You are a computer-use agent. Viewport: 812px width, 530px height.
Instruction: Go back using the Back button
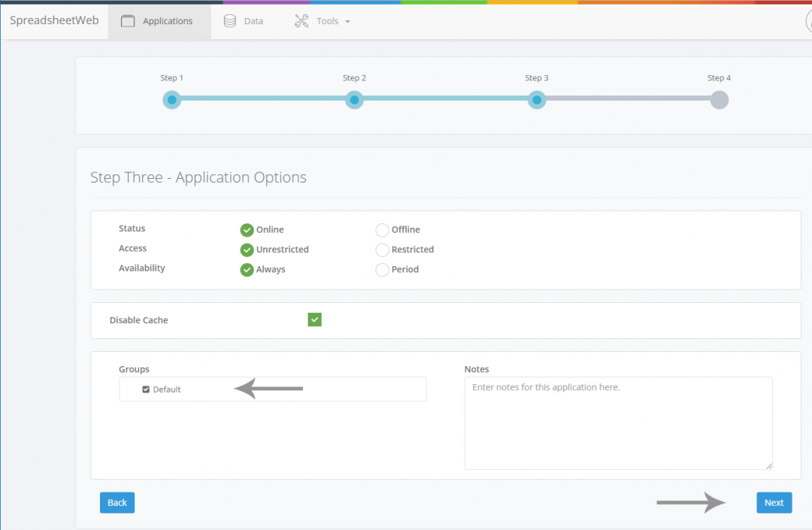tap(117, 502)
